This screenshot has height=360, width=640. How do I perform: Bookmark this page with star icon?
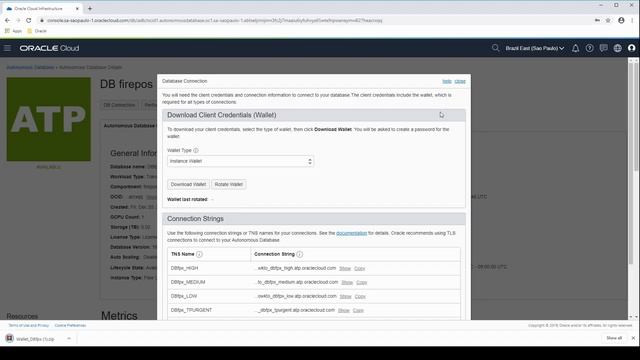(x=608, y=20)
